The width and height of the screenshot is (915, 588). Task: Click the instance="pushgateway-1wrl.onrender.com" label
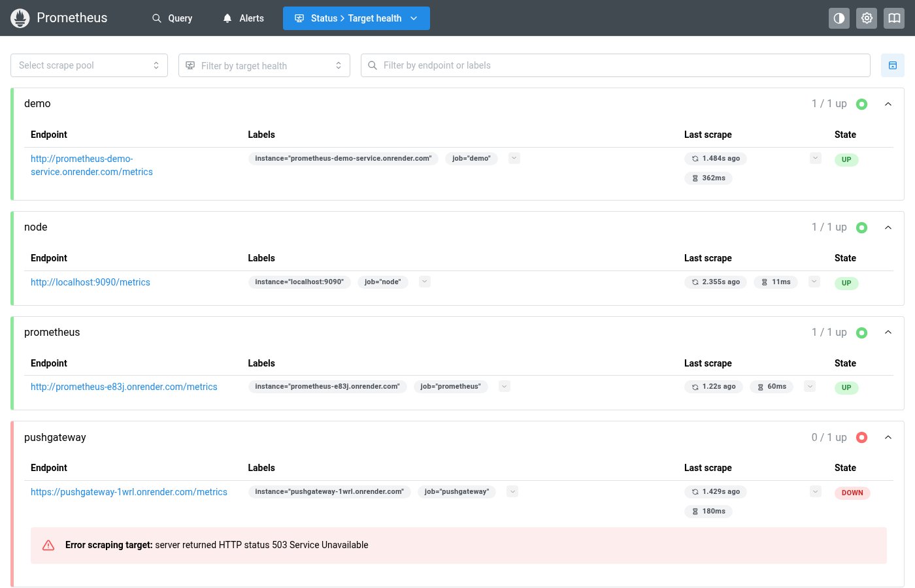click(329, 491)
